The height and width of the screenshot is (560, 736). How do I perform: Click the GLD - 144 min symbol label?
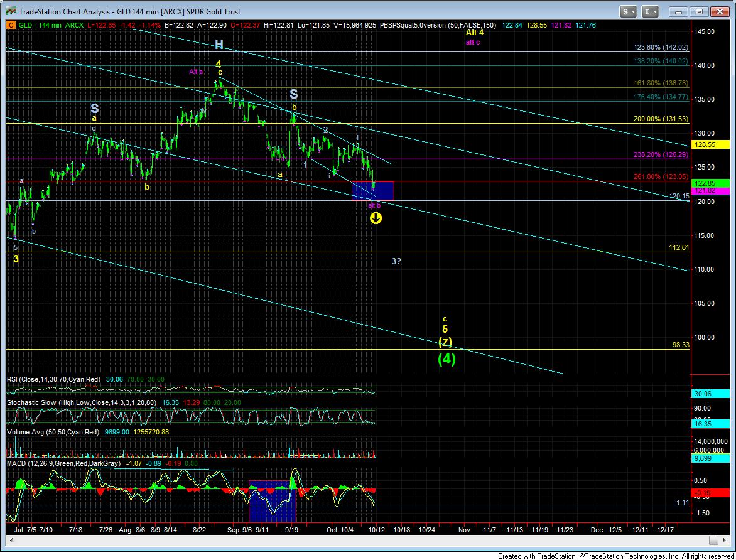coord(40,25)
